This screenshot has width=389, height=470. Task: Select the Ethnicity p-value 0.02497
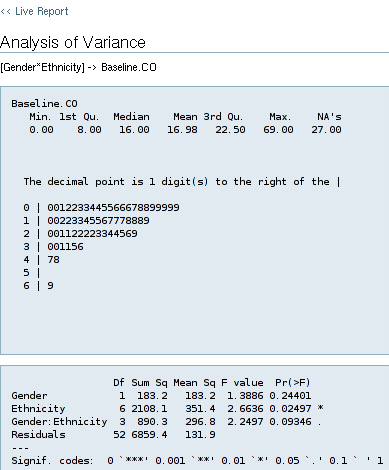click(x=290, y=409)
